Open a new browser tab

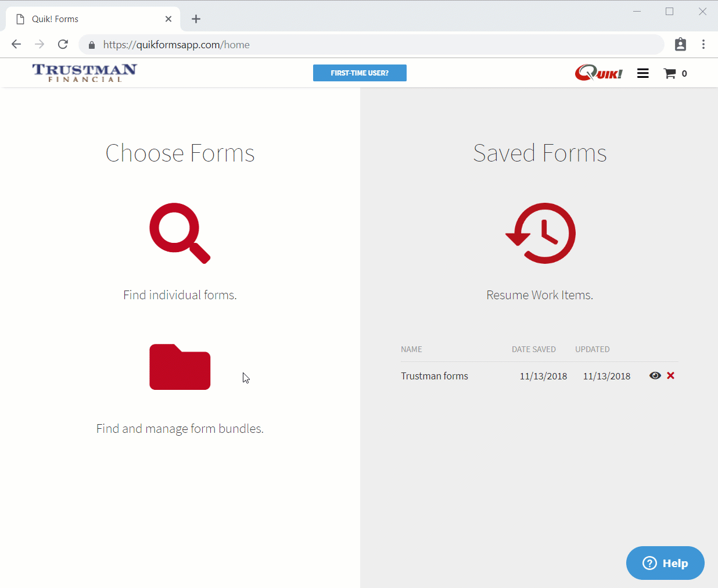196,19
